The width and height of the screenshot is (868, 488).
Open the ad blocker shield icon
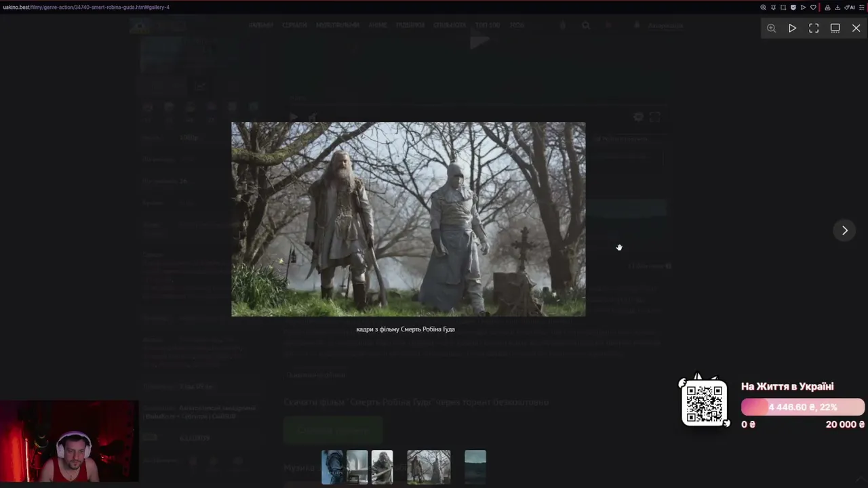[x=793, y=7]
